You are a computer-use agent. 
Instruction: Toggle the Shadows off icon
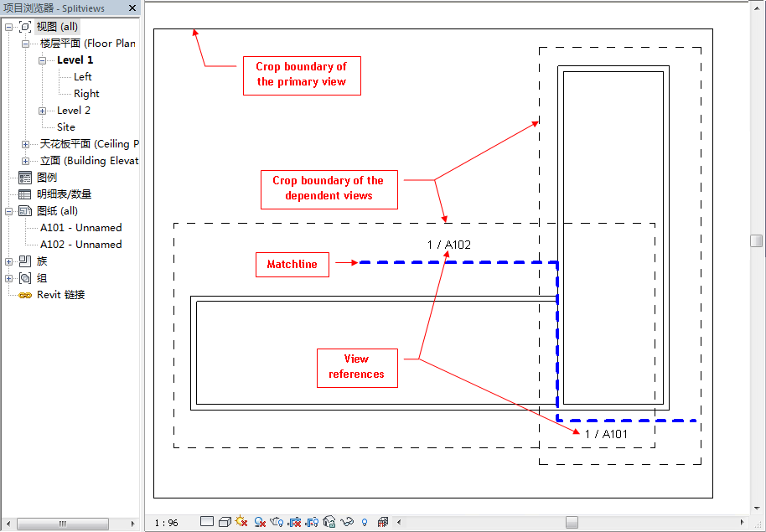point(260,522)
